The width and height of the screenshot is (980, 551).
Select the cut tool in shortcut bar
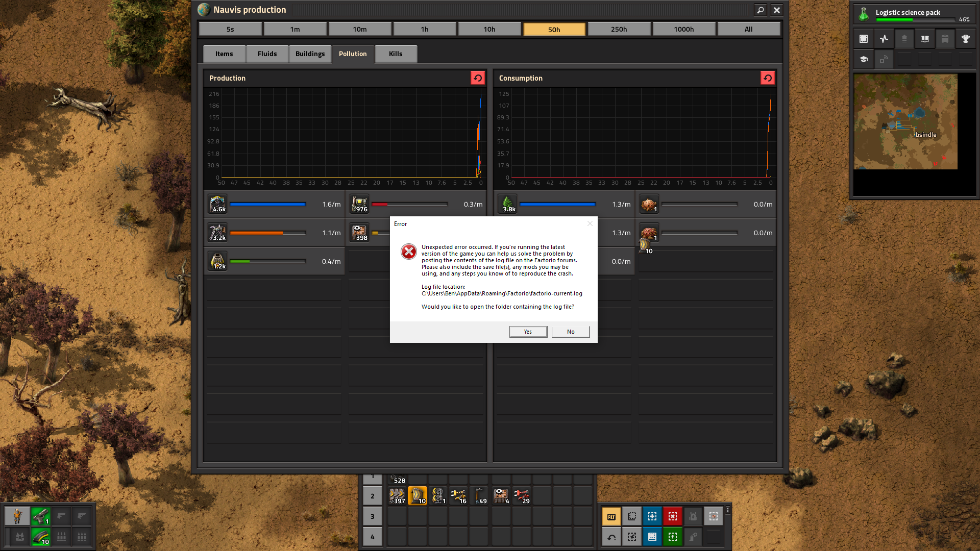click(632, 537)
